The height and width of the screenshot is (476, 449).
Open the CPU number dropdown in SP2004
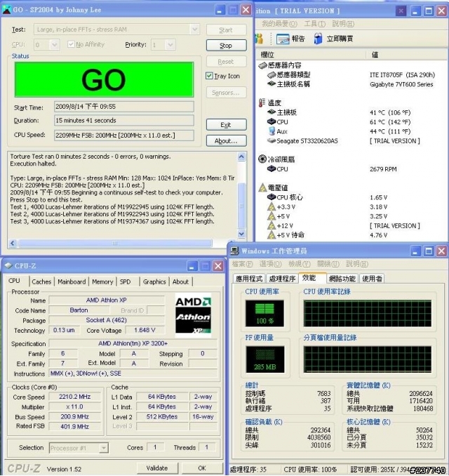point(55,45)
